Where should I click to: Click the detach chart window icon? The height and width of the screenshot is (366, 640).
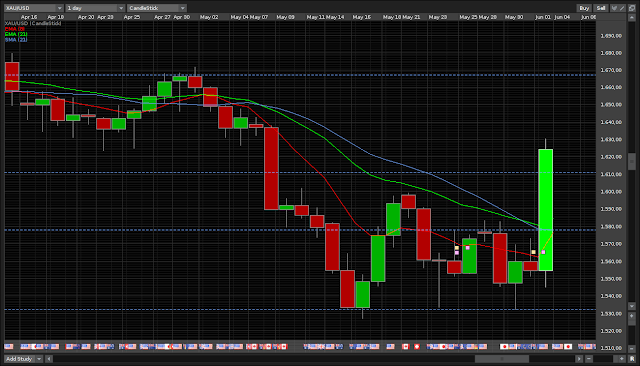coord(632,8)
